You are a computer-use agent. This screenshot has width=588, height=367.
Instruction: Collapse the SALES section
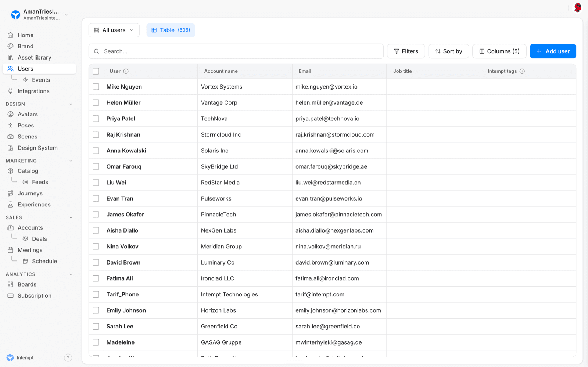[71, 217]
